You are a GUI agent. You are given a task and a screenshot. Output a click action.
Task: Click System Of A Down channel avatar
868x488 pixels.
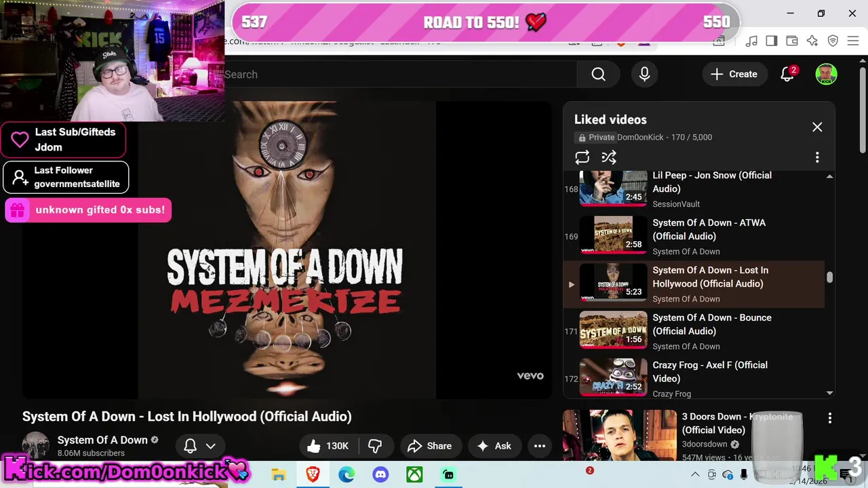(35, 445)
